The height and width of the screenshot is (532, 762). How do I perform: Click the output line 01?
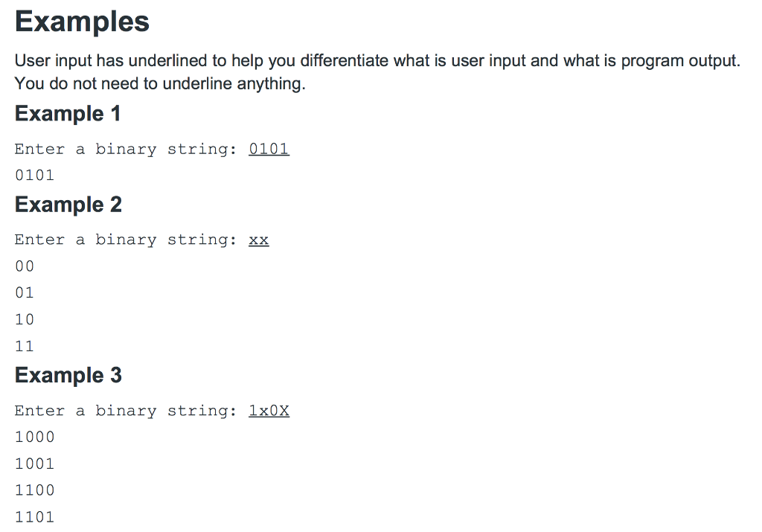coord(25,293)
